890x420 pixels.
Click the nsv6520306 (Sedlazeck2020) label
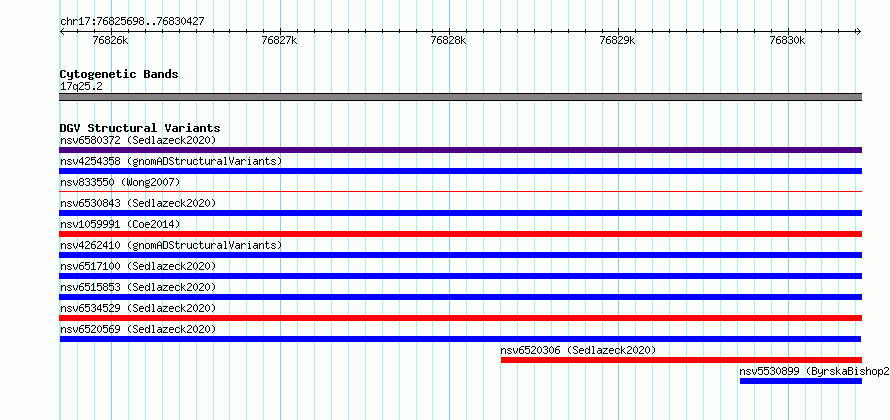[x=578, y=350]
